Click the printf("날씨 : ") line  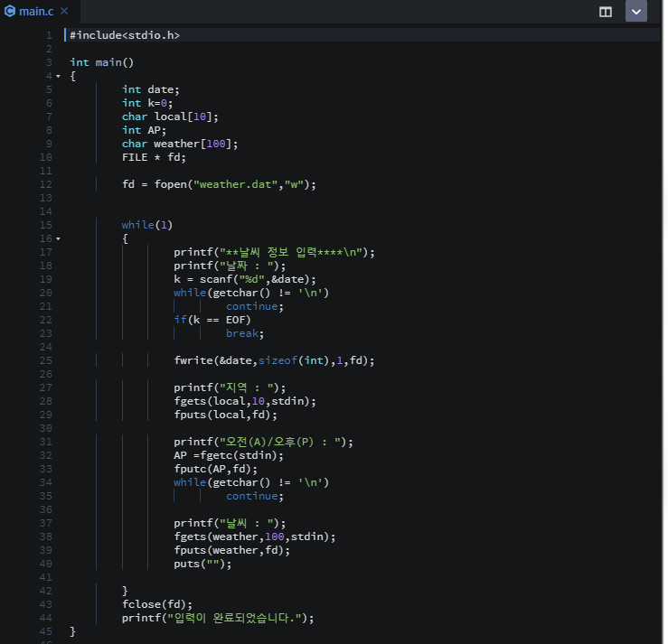tap(230, 523)
